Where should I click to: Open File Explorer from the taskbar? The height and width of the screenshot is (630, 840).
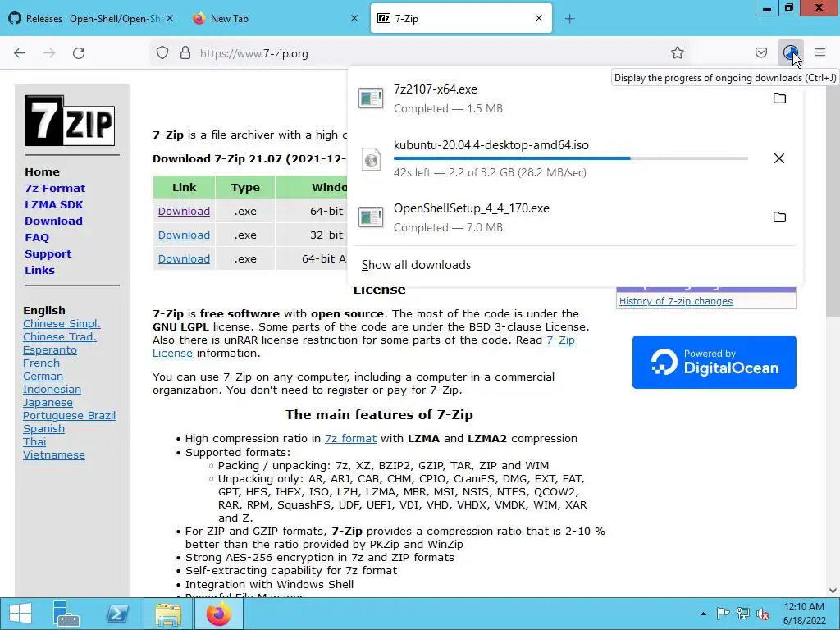pos(168,614)
